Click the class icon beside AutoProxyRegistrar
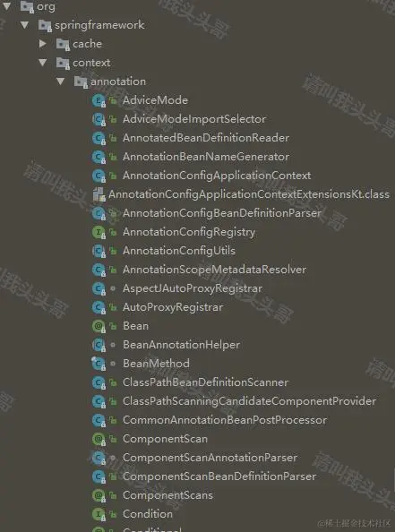The image size is (395, 532). click(99, 307)
